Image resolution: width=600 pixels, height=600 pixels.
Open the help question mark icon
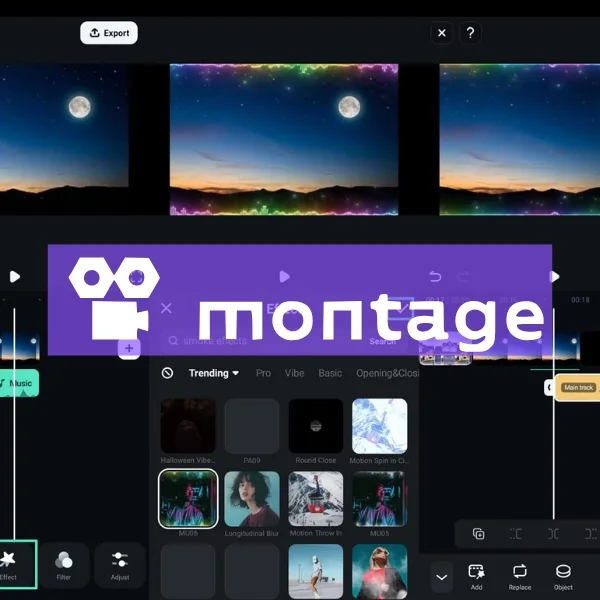point(471,33)
